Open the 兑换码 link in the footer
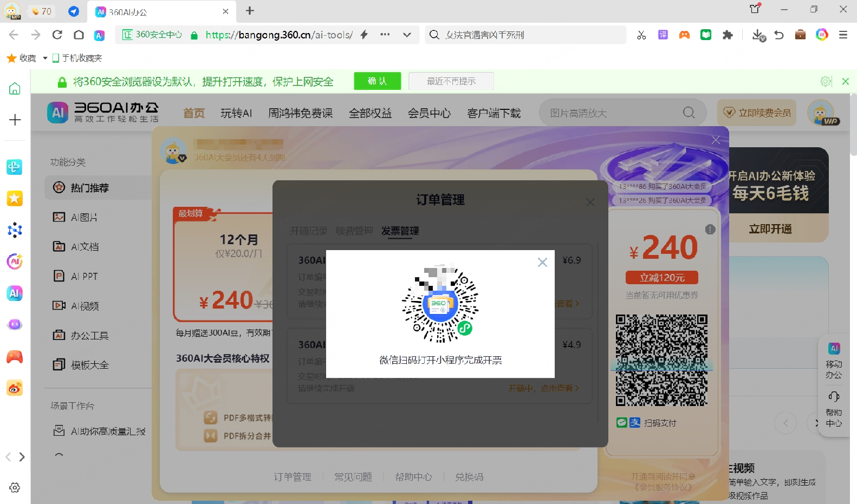857x504 pixels. 469,477
